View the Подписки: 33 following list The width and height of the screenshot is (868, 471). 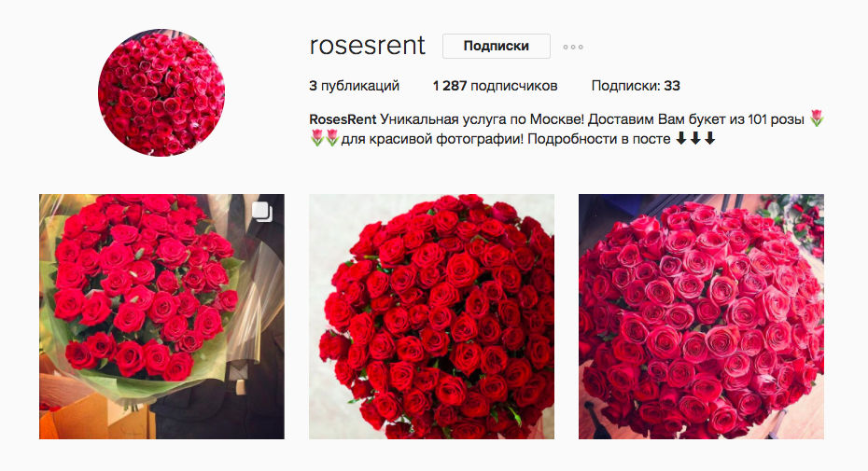click(x=636, y=86)
